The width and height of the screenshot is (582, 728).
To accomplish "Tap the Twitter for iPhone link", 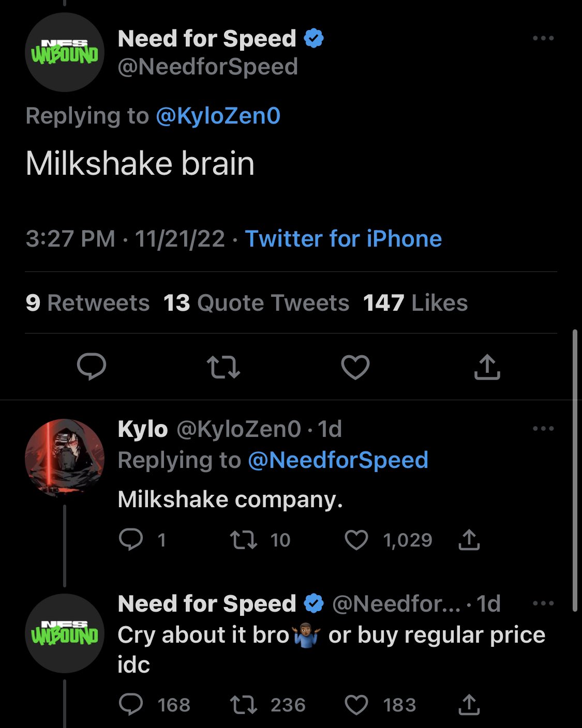I will point(343,239).
